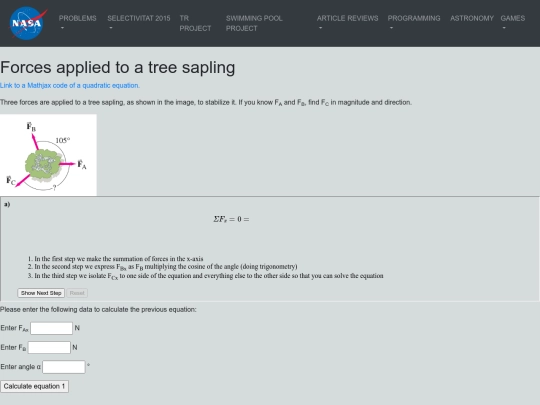Open the PROBLEMS dropdown menu

[77, 23]
